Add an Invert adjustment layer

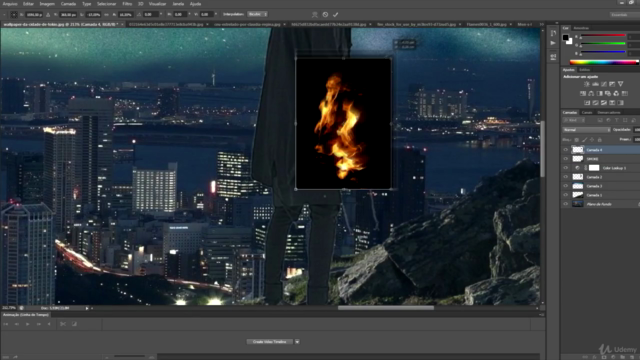tap(587, 103)
